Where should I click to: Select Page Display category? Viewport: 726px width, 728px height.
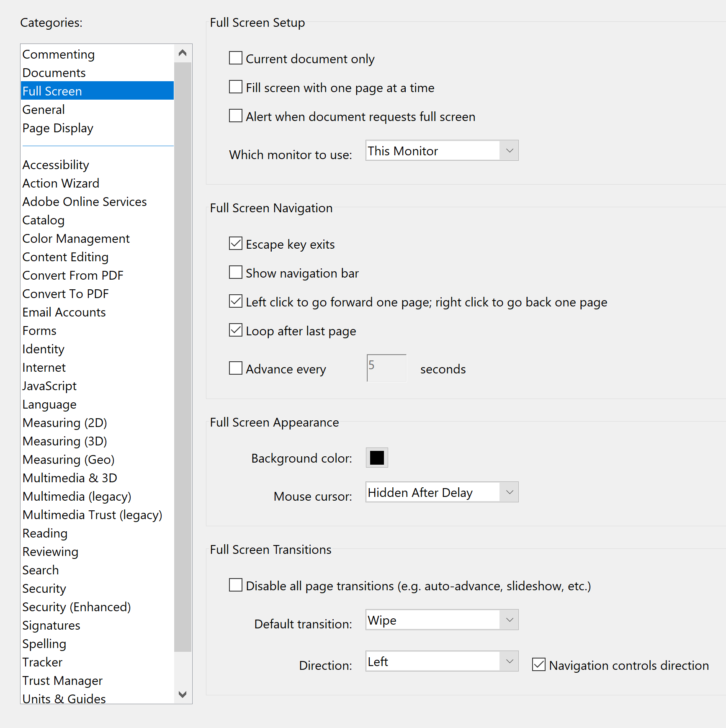[x=97, y=128]
